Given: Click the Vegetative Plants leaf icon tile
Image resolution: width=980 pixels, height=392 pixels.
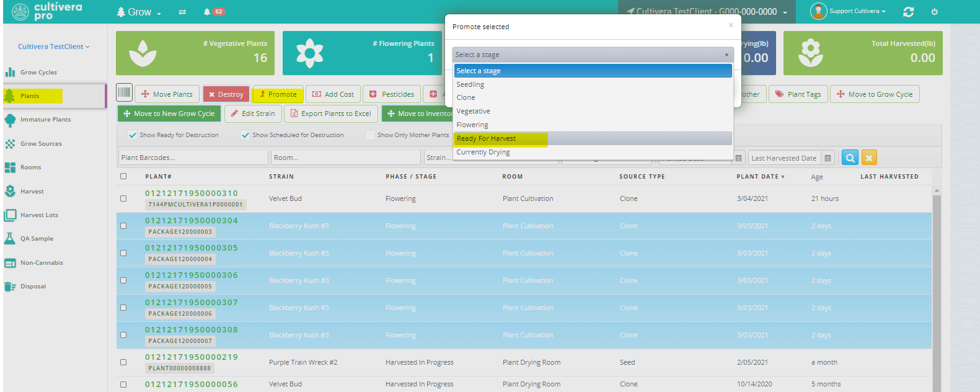Looking at the screenshot, I should [143, 53].
